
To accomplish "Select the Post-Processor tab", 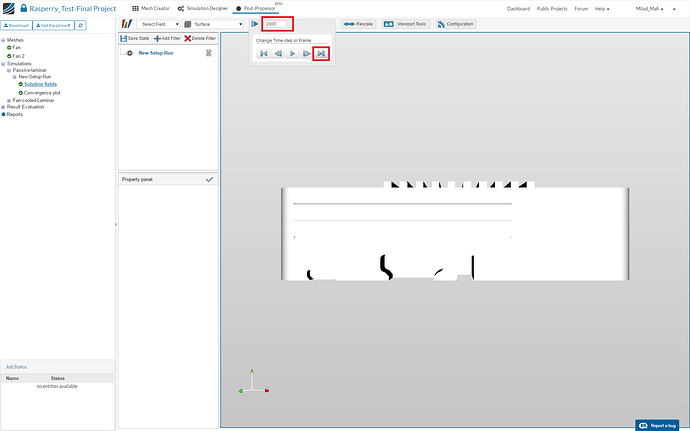I will pyautogui.click(x=256, y=8).
